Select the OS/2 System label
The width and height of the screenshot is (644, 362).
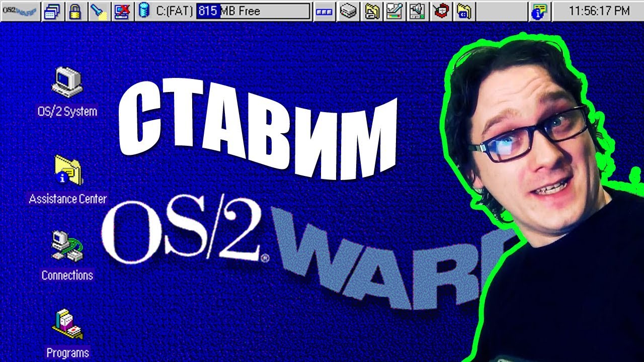coord(67,111)
